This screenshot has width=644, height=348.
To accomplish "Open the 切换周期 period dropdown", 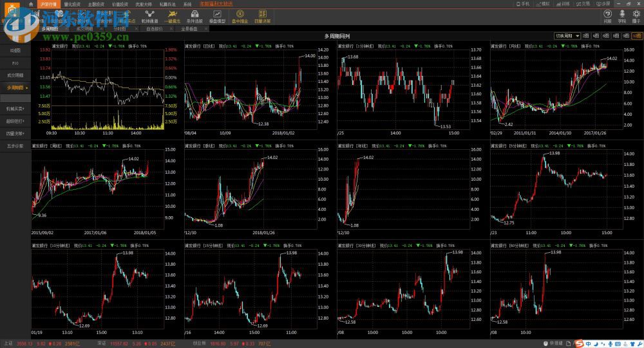I will [x=567, y=36].
